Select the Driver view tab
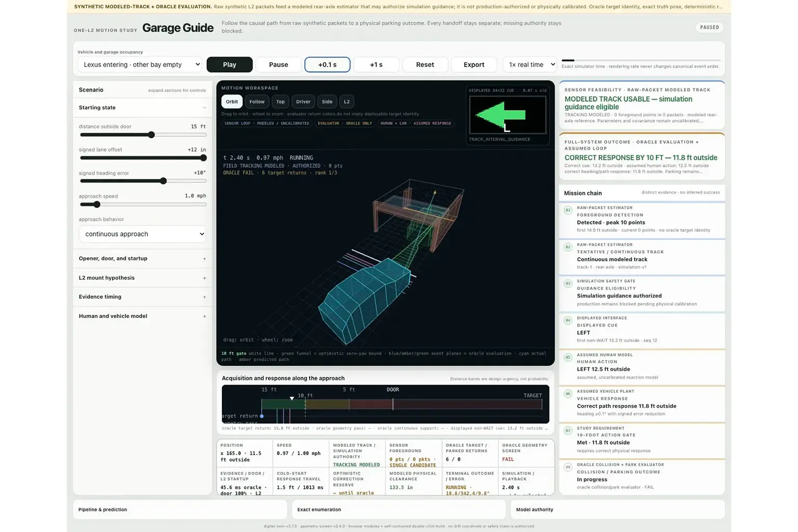Viewport: 798px width, 532px height. [x=303, y=102]
